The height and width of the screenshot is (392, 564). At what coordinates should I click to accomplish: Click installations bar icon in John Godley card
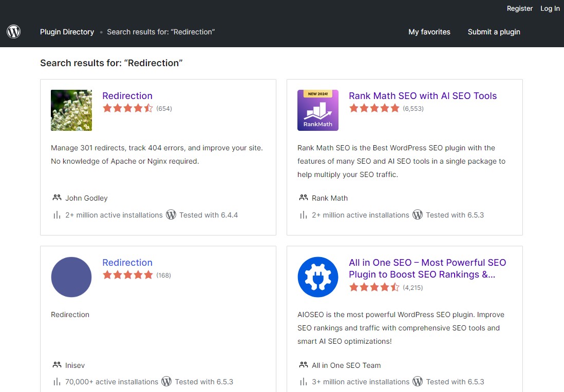point(57,215)
